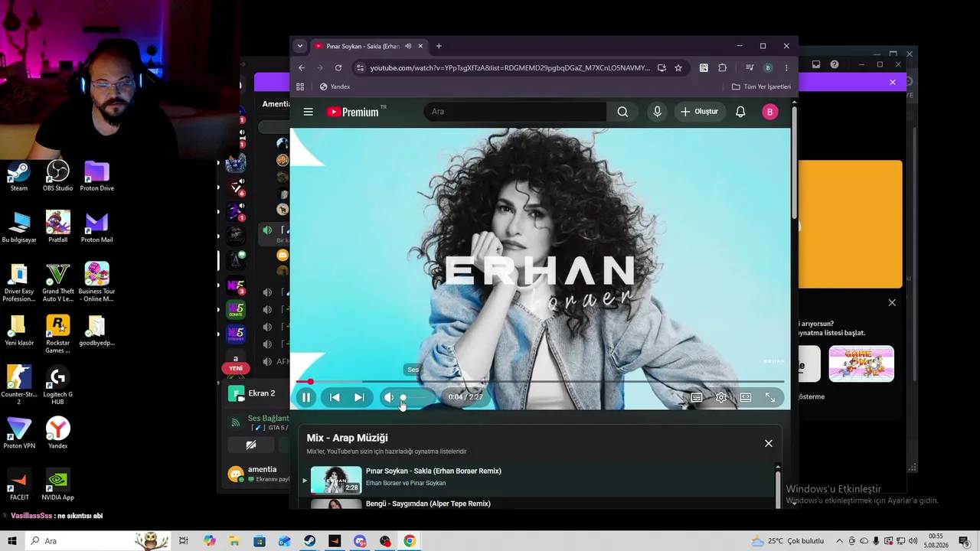Image resolution: width=980 pixels, height=551 pixels.
Task: Open Steam from the taskbar
Action: click(x=309, y=541)
